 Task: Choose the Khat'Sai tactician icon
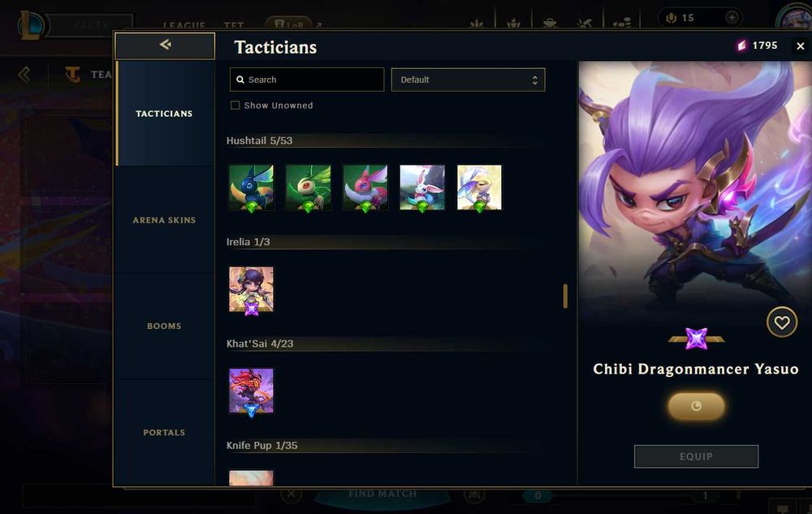tap(251, 391)
